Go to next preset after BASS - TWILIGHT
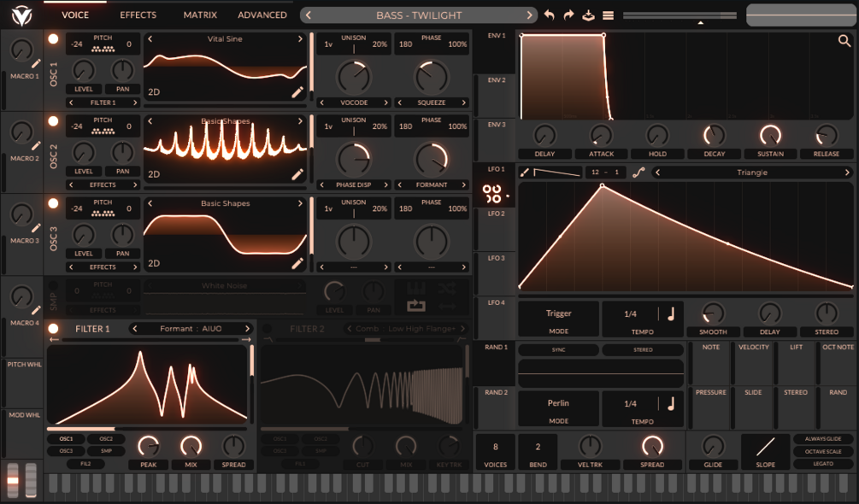This screenshot has width=859, height=504. click(529, 15)
